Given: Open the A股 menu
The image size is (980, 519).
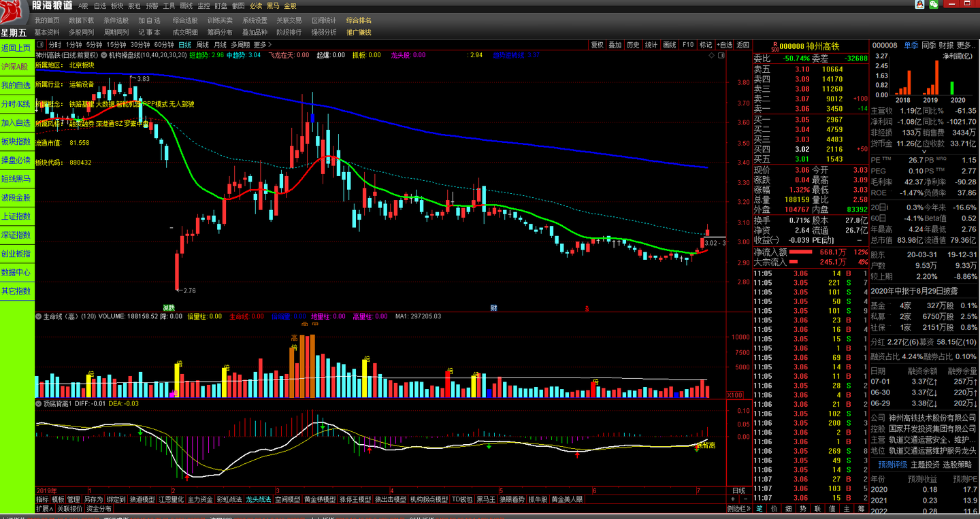Looking at the screenshot, I should (83, 5).
